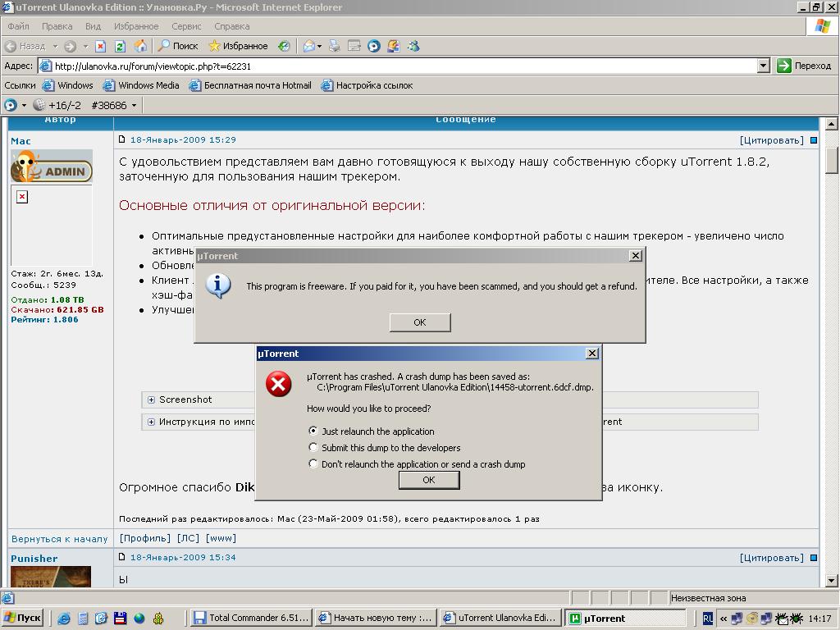
Task: Click the Print icon in toolbar
Action: [x=334, y=46]
